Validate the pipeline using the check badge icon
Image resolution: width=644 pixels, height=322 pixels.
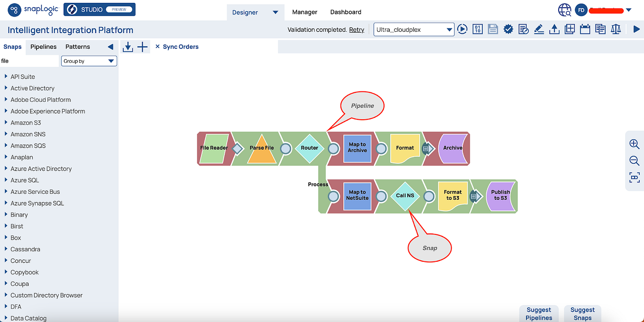(x=508, y=29)
